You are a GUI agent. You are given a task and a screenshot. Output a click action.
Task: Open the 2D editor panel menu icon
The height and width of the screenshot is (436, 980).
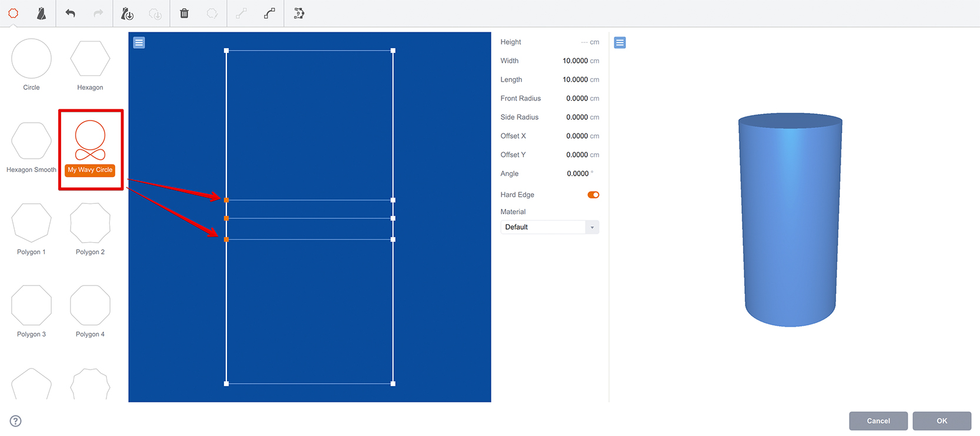pyautogui.click(x=139, y=42)
